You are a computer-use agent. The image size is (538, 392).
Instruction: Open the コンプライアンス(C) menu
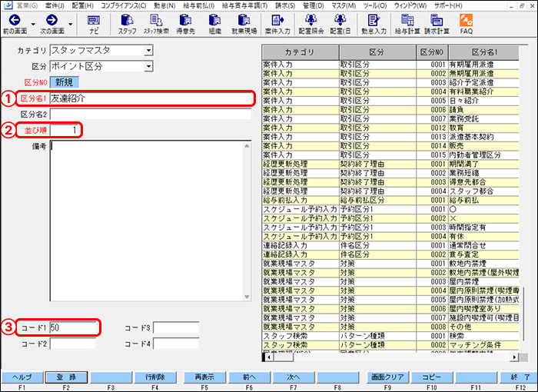124,5
